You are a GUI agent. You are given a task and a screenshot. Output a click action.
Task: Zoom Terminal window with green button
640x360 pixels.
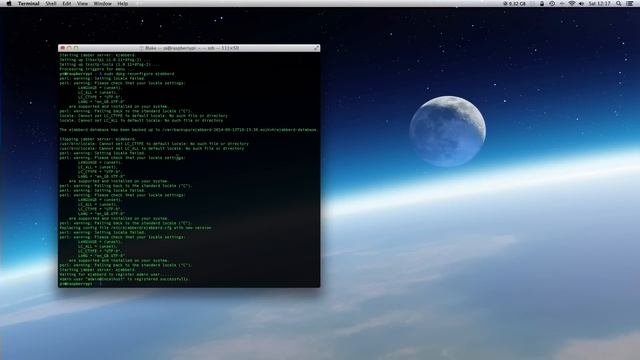tap(76, 48)
